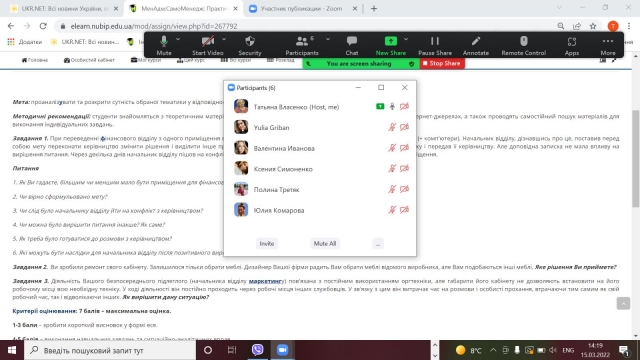Open Zoom app from taskbar
Viewport: 640px width, 360px height.
pyautogui.click(x=282, y=350)
